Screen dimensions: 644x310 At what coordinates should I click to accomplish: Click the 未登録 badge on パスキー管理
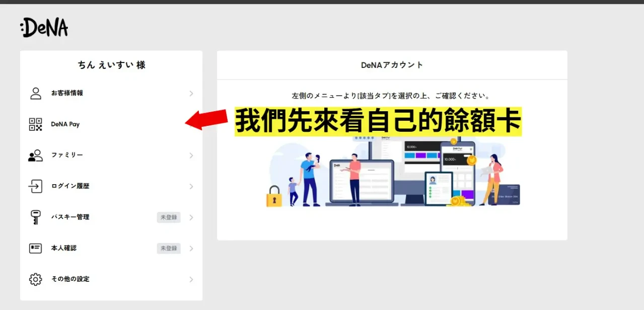(x=169, y=217)
